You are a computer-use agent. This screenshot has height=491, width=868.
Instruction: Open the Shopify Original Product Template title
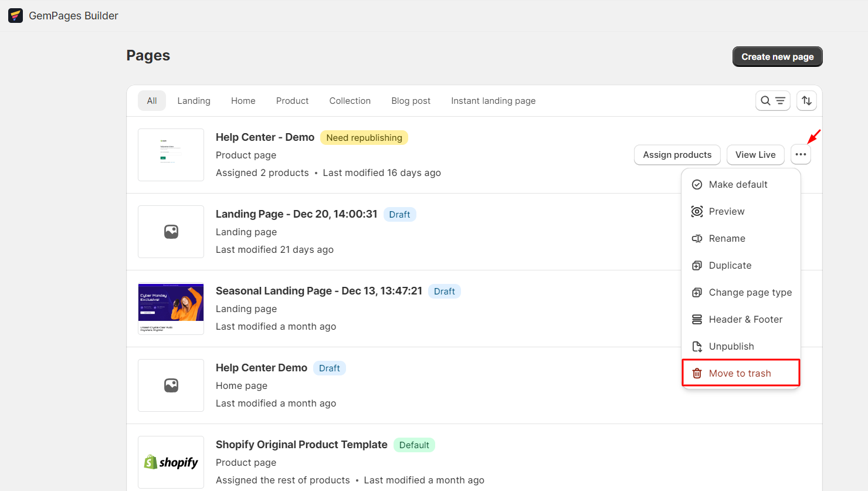(x=301, y=445)
